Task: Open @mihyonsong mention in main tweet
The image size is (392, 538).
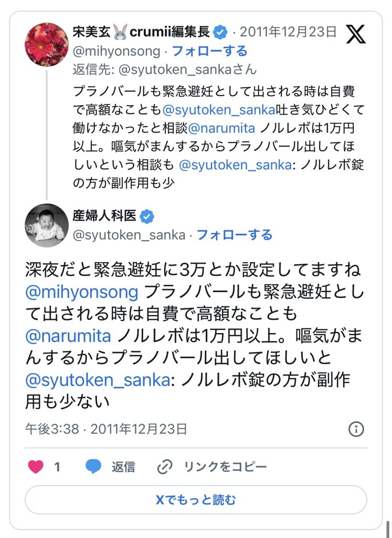Action: [82, 291]
